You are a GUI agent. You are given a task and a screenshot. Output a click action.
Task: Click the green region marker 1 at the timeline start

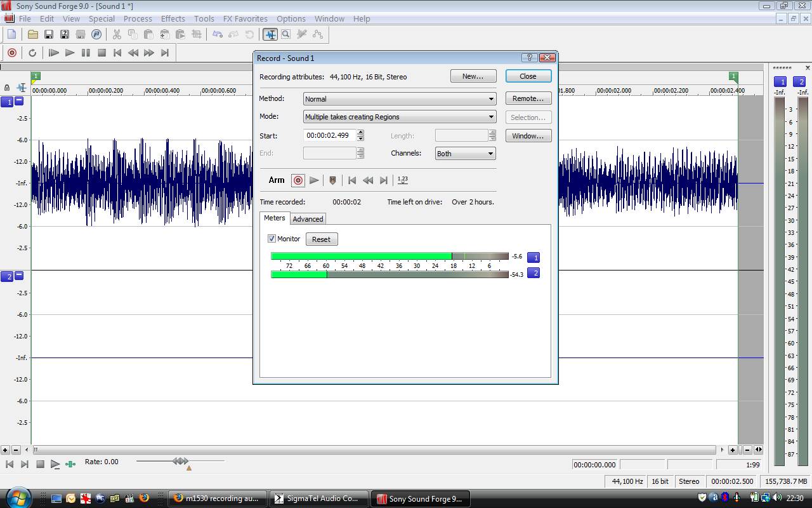pyautogui.click(x=36, y=77)
